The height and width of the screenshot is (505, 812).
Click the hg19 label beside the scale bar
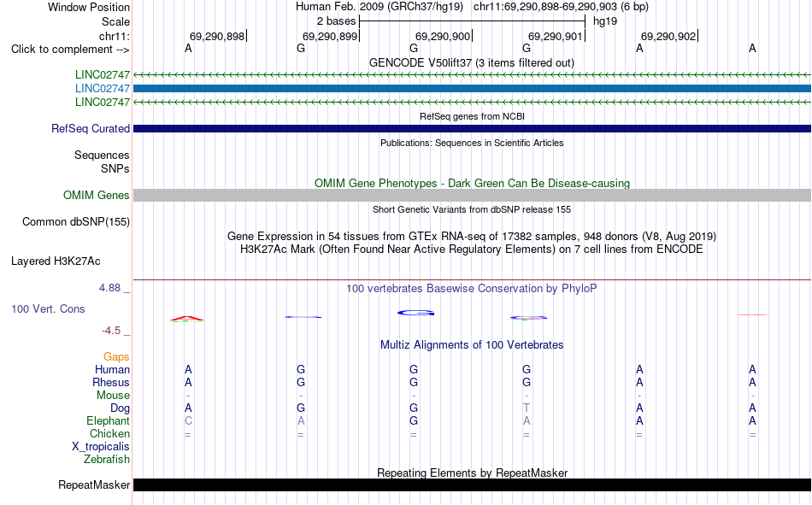[605, 21]
